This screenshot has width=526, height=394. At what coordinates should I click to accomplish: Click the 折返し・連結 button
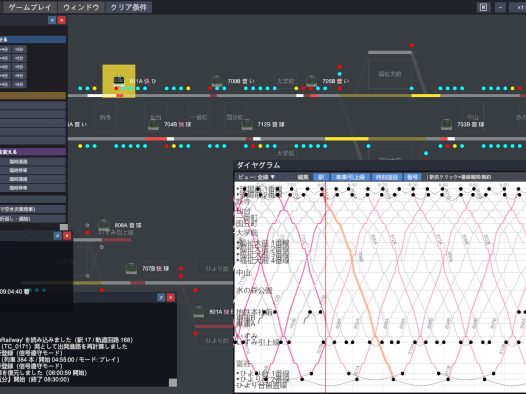(33, 219)
